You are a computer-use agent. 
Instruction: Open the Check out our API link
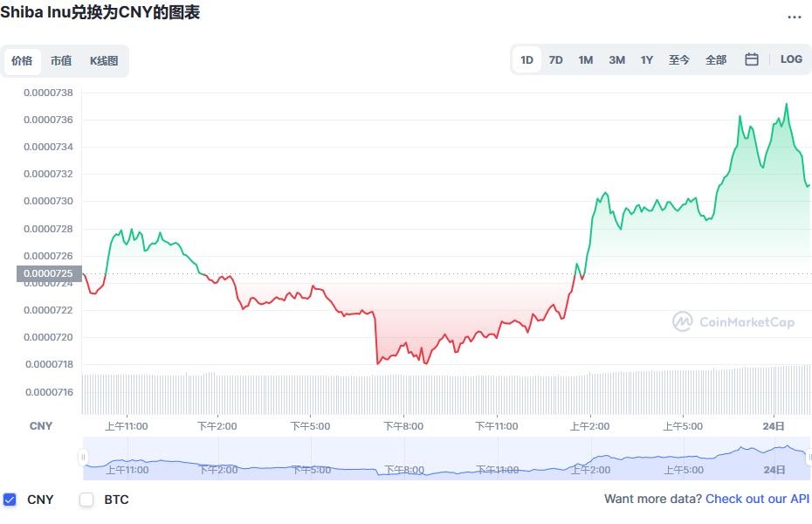(x=757, y=499)
